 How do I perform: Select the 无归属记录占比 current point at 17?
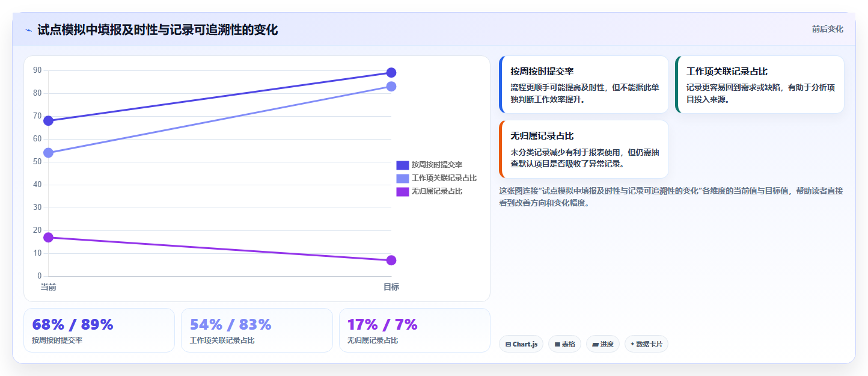point(49,238)
